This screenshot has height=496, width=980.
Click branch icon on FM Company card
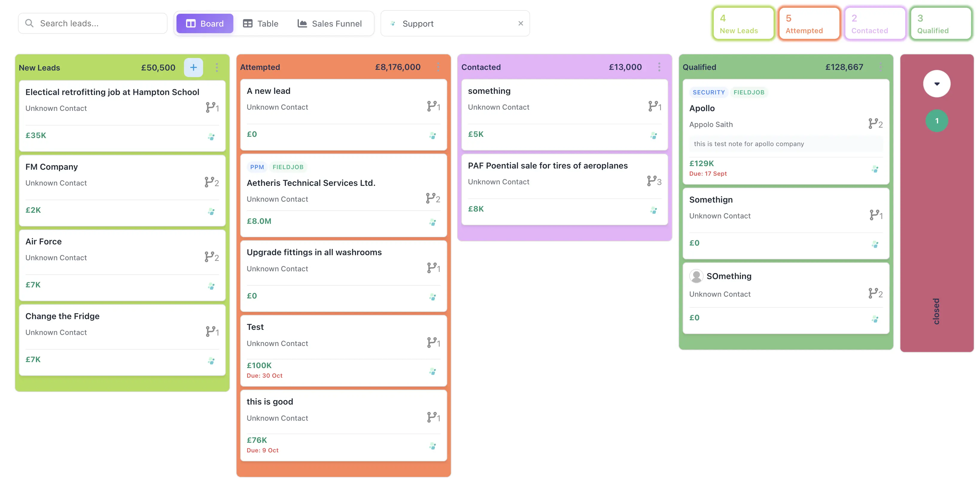point(209,182)
